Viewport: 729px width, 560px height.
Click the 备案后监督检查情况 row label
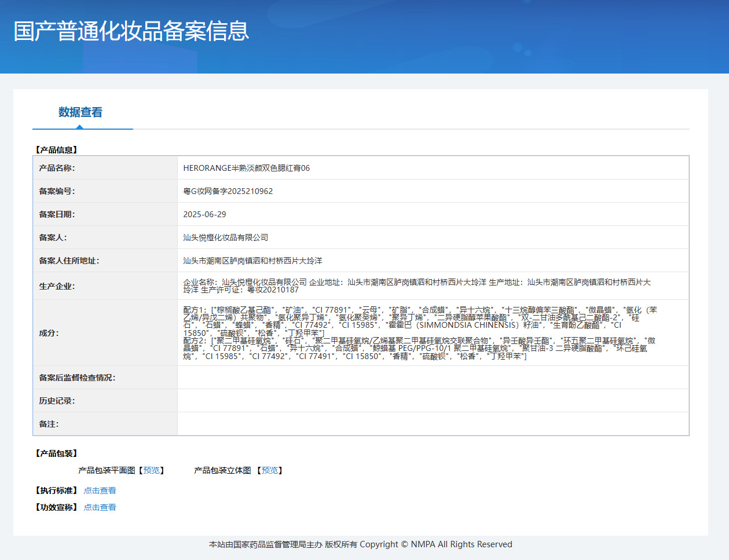pyautogui.click(x=77, y=378)
